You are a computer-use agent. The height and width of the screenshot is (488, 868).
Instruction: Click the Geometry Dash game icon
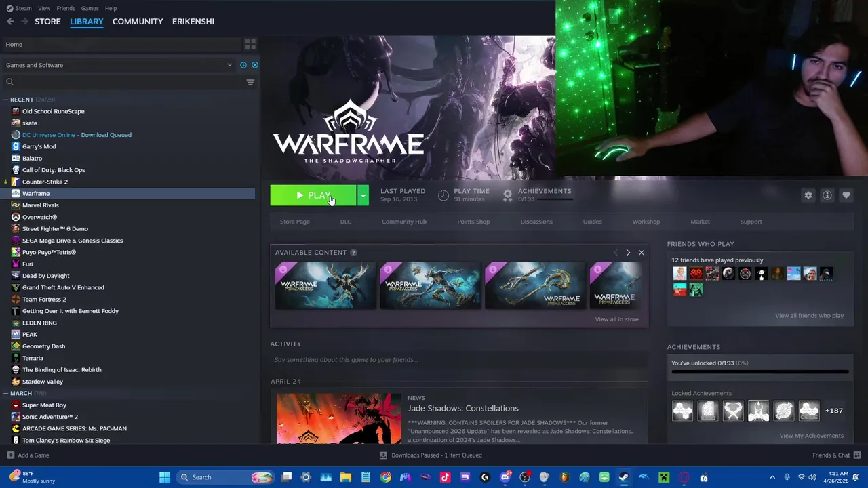(x=16, y=346)
